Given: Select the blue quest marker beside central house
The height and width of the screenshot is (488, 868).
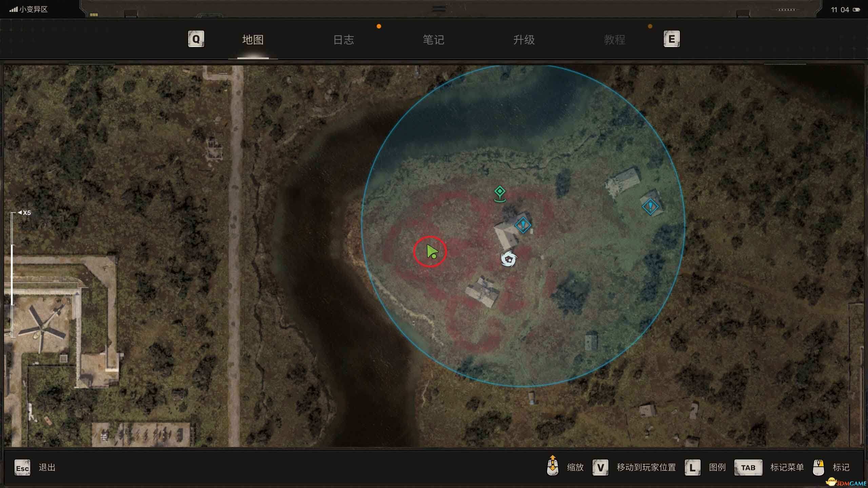Looking at the screenshot, I should pyautogui.click(x=523, y=225).
